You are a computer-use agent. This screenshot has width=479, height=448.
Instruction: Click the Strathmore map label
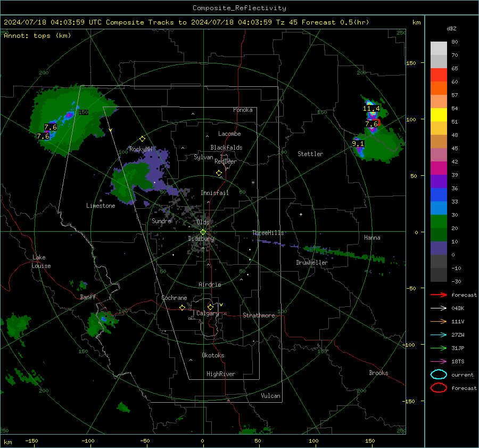259,315
